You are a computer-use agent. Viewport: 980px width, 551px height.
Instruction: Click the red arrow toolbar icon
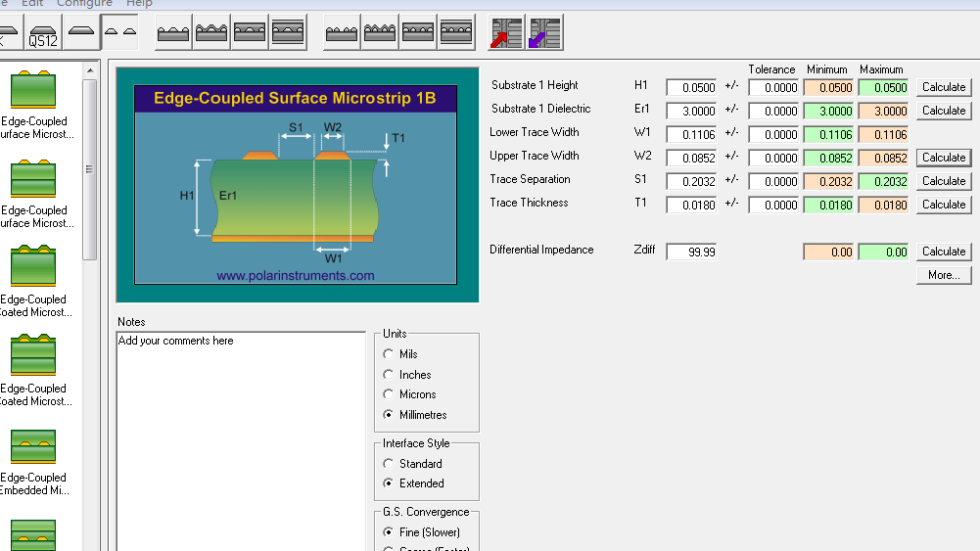coord(506,33)
